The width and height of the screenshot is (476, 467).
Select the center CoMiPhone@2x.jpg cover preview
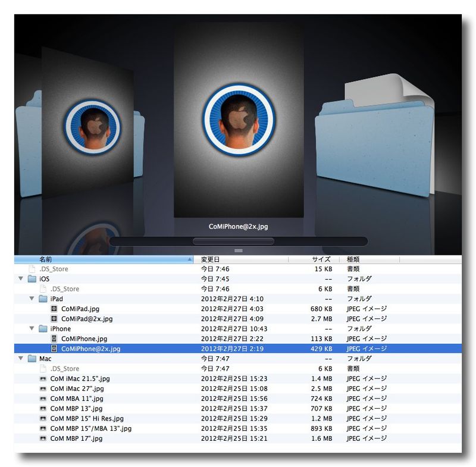tap(239, 120)
